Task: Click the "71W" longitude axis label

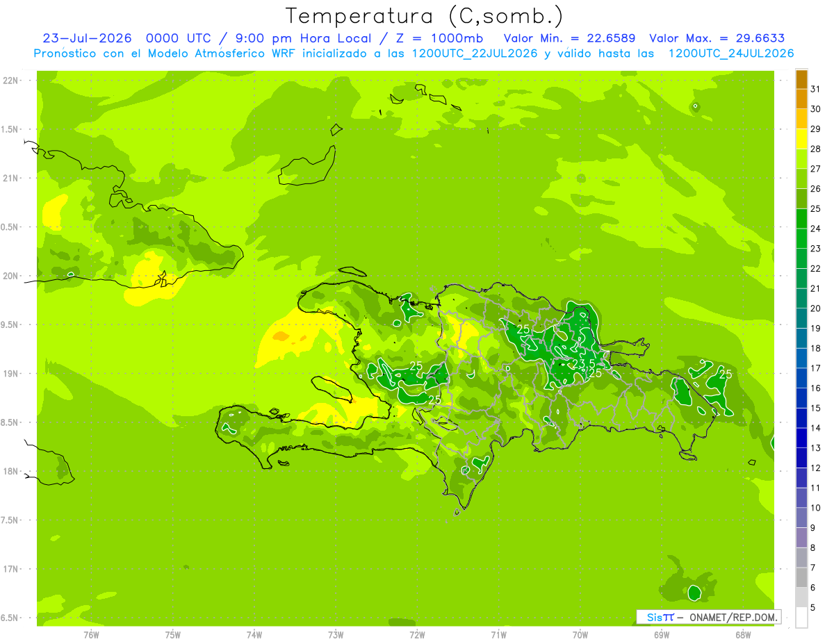Action: (x=498, y=635)
